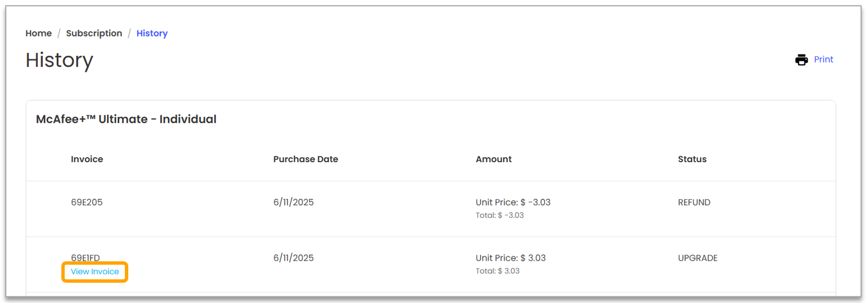Click the Total $ 3.03 in upgrade row
This screenshot has width=868, height=303.
(x=497, y=271)
